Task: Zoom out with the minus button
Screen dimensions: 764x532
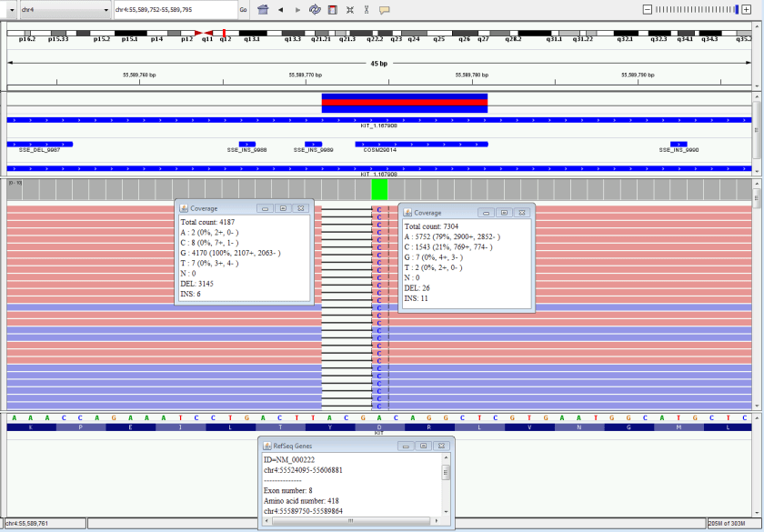Action: coord(647,9)
